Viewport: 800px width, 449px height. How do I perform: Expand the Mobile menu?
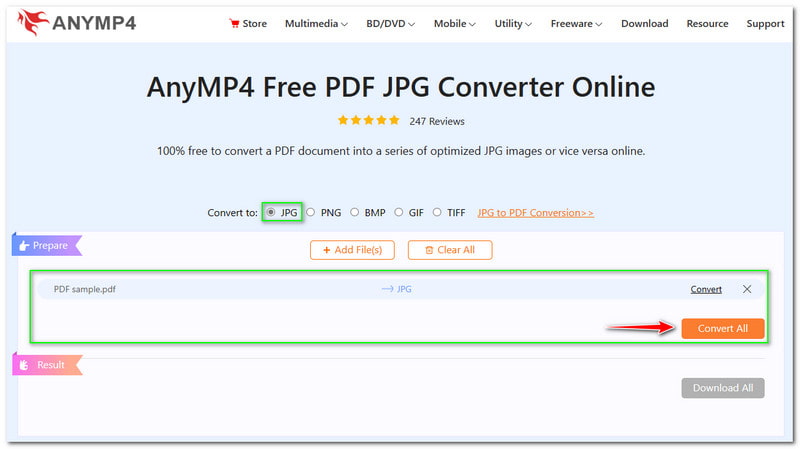(455, 23)
